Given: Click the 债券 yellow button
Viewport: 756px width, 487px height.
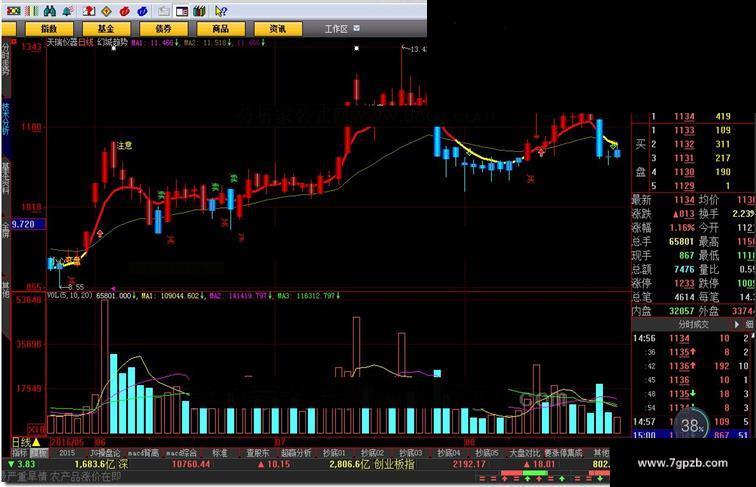Looking at the screenshot, I should pos(163,29).
